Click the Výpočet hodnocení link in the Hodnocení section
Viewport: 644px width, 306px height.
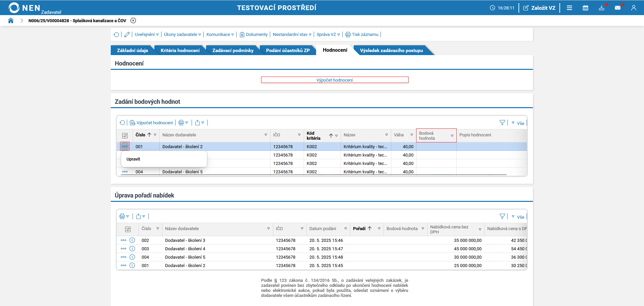(x=335, y=80)
